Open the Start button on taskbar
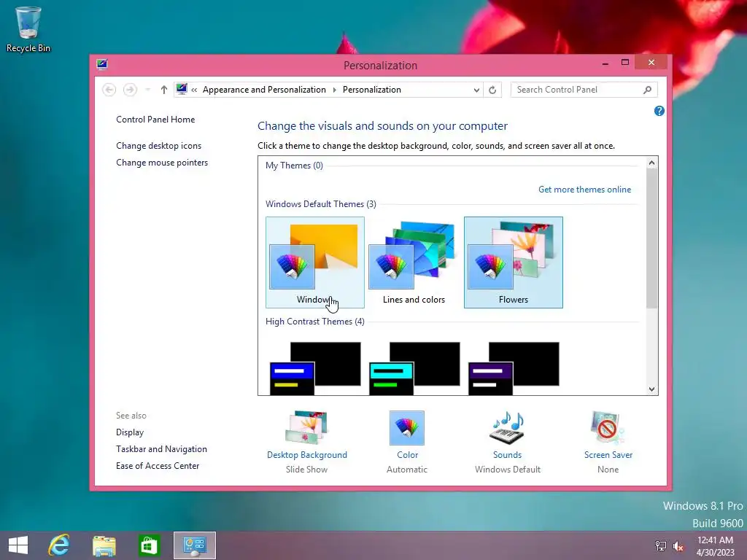 point(18,545)
